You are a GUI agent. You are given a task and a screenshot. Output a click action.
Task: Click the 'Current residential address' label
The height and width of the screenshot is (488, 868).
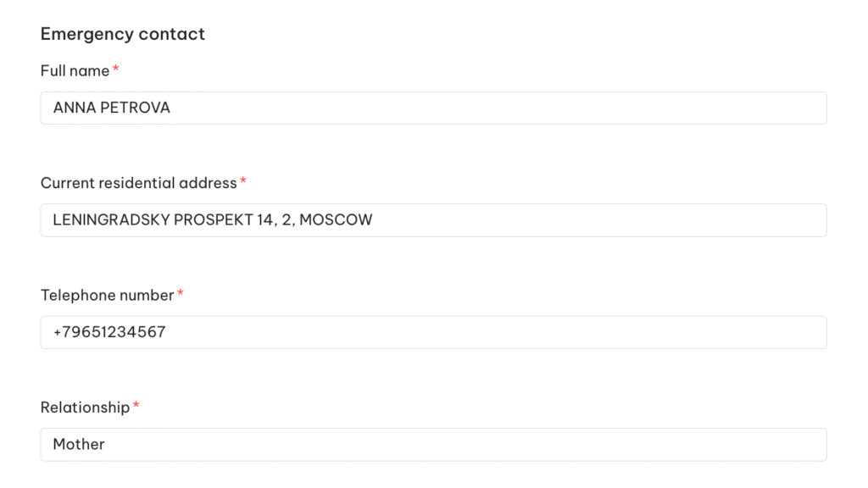[138, 183]
